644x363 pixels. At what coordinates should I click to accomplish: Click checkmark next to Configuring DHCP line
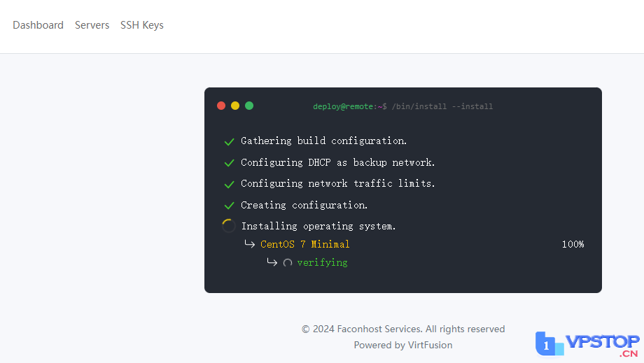pos(229,163)
